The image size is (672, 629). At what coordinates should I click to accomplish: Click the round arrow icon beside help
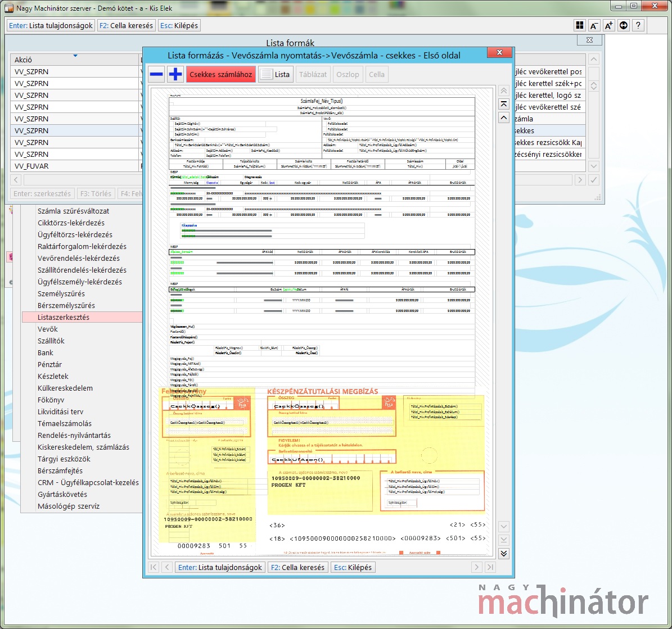pos(624,25)
